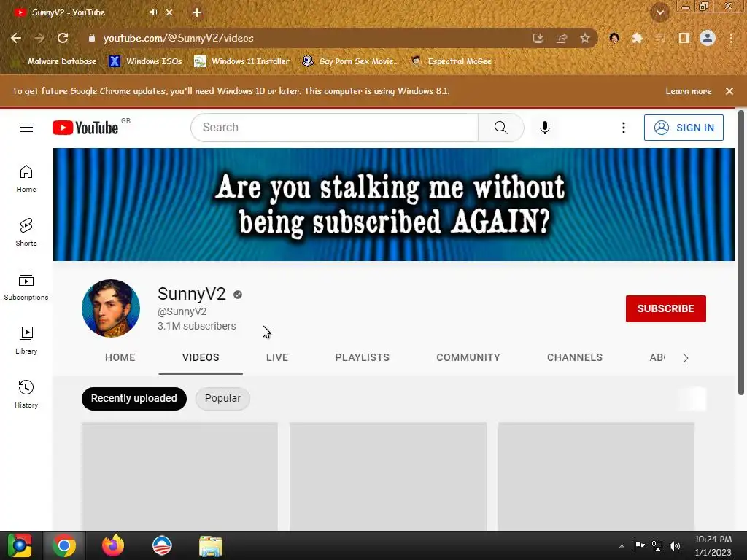Image resolution: width=747 pixels, height=560 pixels.
Task: Open the CHANNELS tab
Action: point(575,357)
